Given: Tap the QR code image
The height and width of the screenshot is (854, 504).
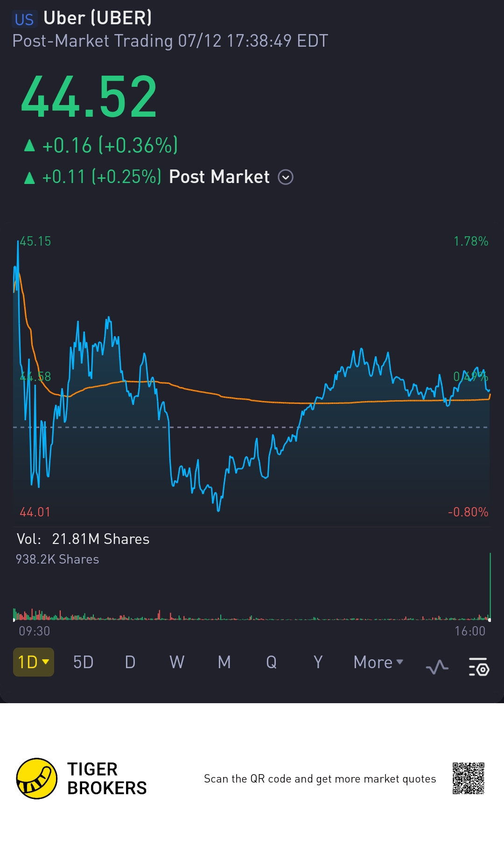Looking at the screenshot, I should click(469, 778).
